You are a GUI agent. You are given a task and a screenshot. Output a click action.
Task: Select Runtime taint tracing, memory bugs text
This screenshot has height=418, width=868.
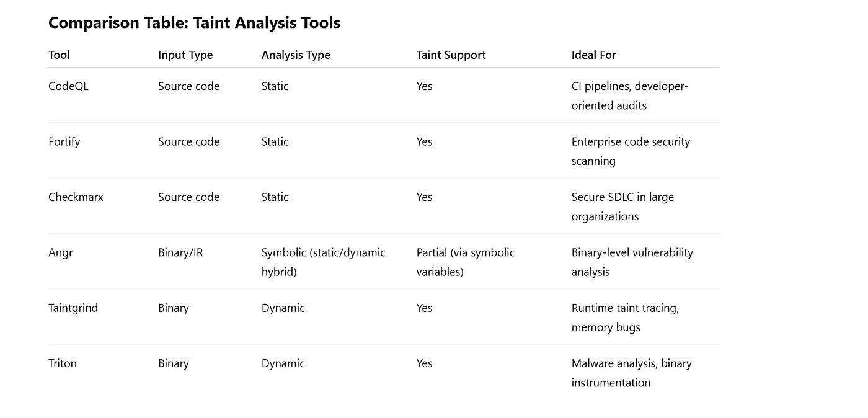[625, 318]
